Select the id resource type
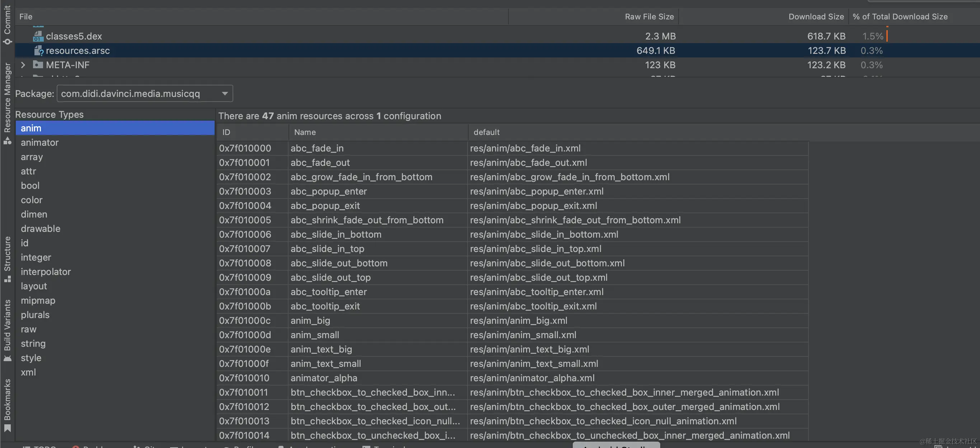 (115, 243)
